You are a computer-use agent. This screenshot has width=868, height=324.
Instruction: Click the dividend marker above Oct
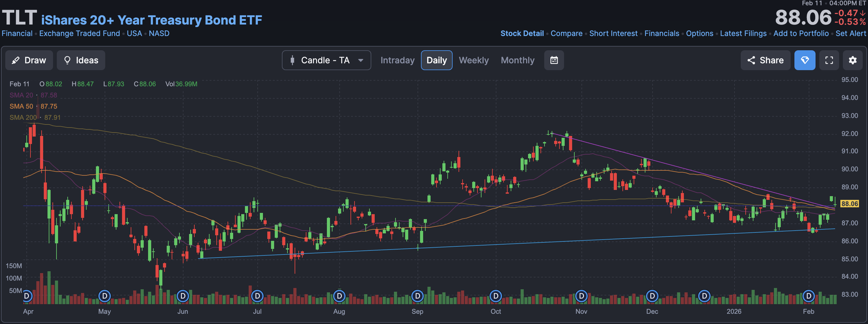[496, 296]
